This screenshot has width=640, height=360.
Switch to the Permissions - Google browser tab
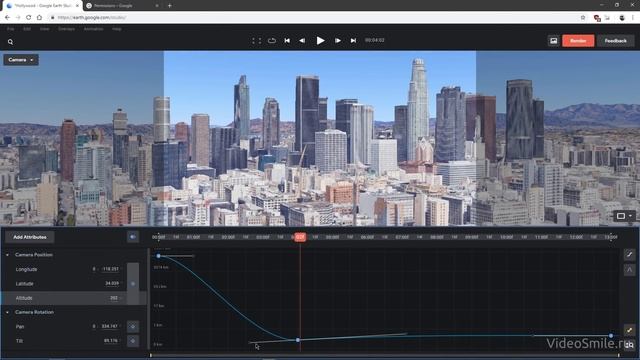point(122,6)
